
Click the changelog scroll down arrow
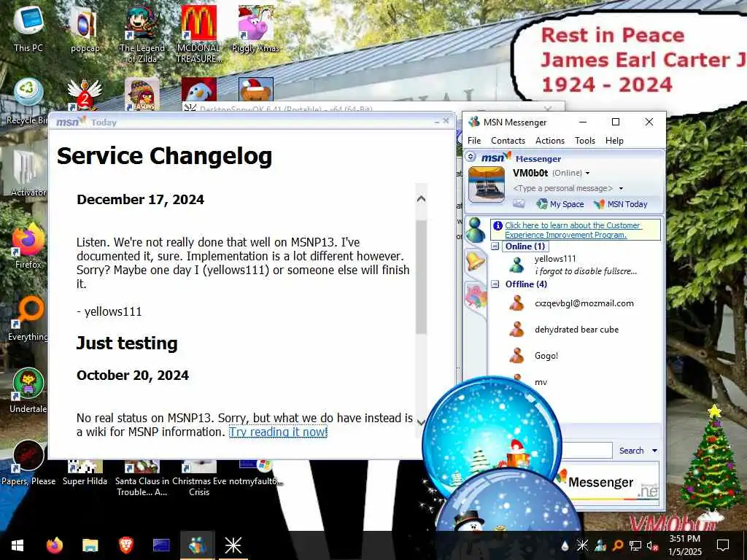(421, 422)
